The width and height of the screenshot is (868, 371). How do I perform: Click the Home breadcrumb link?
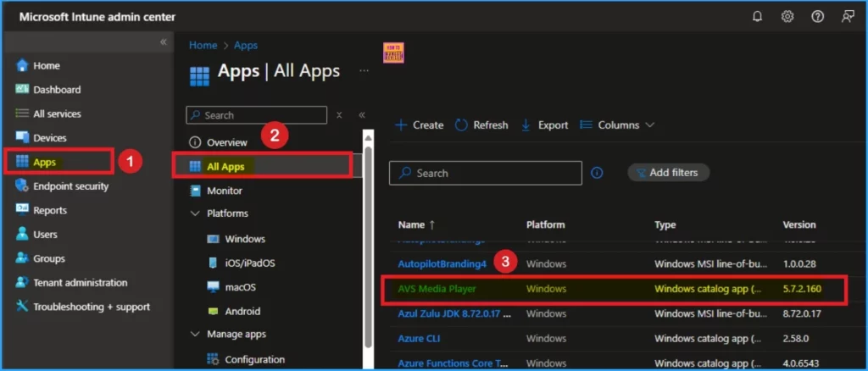203,46
